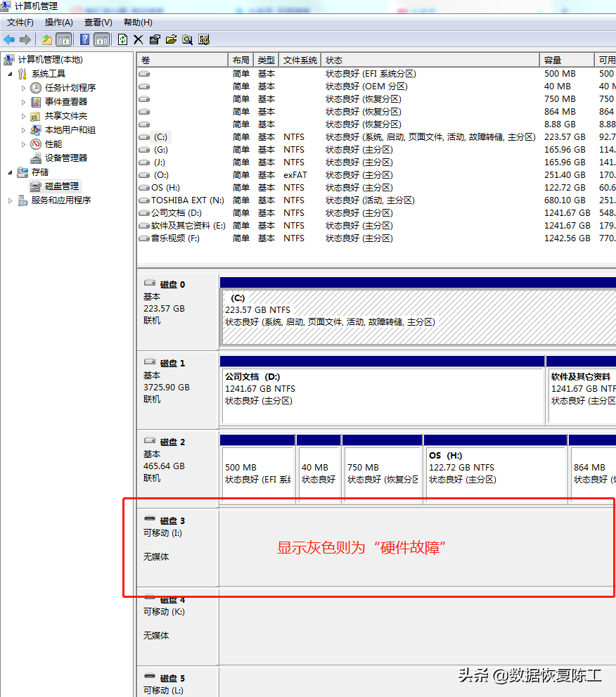Screen dimensions: 616x697
Task: Select the OEM 分区 volume row
Action: 376,87
